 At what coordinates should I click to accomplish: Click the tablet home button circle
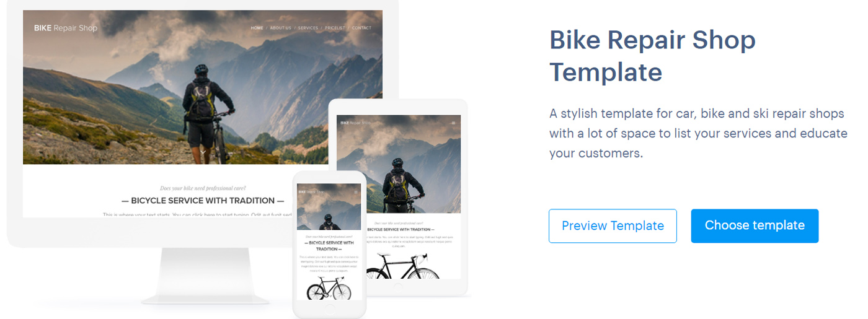pos(398,287)
